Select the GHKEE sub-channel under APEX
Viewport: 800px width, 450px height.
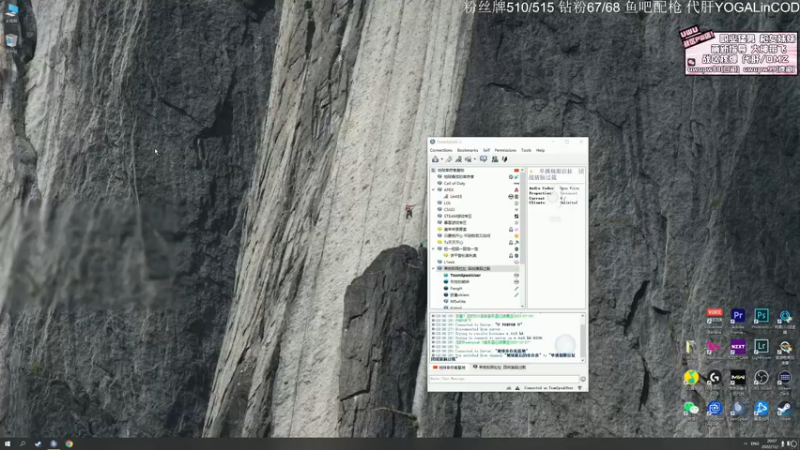tap(456, 196)
